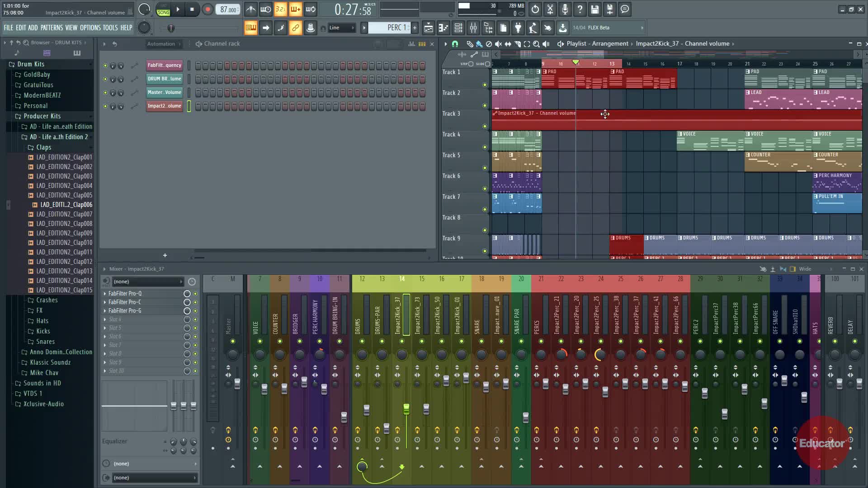
Task: Click the DRUMS mixer track fader
Action: [x=367, y=410]
